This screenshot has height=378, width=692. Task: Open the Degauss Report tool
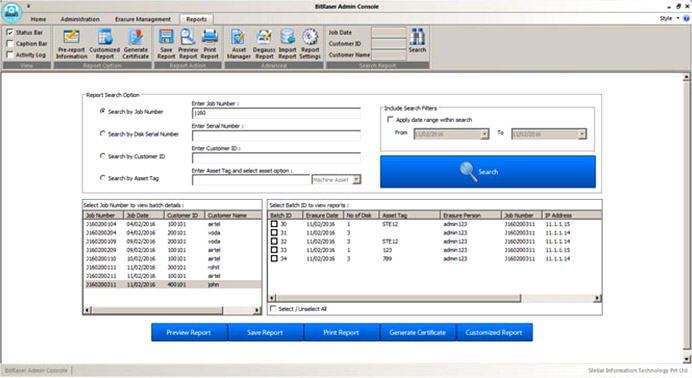point(264,44)
